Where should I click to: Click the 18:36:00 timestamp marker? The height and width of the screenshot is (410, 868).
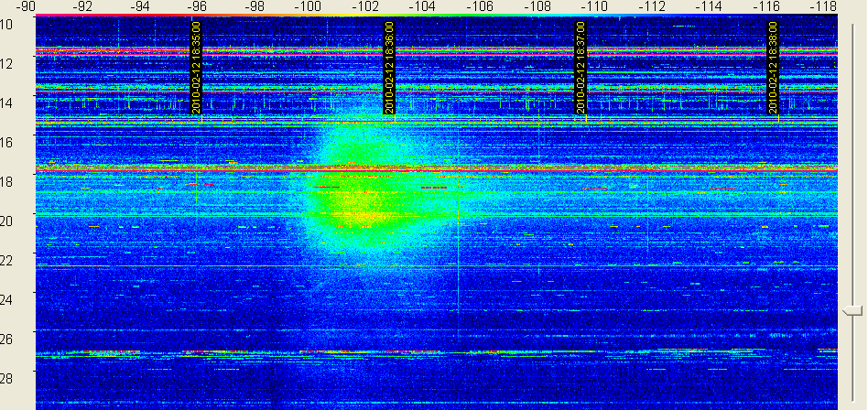388,68
